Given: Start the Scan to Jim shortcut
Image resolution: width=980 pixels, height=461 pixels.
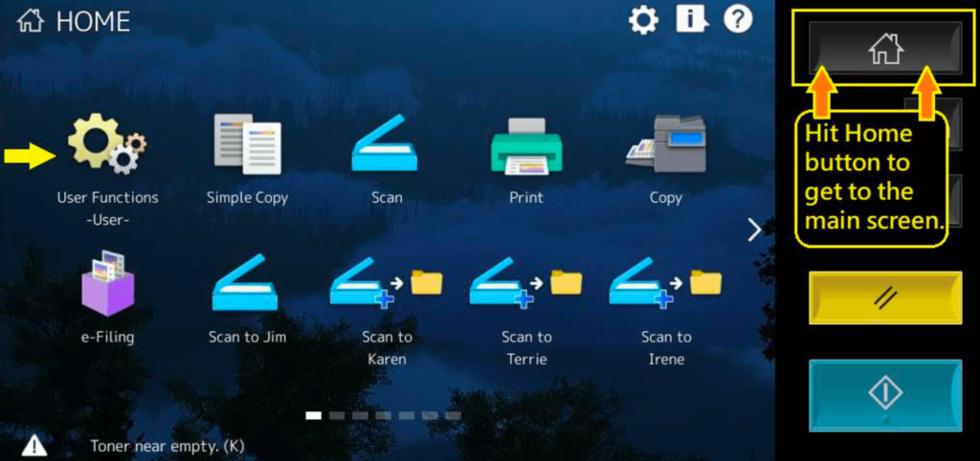Looking at the screenshot, I should [x=245, y=282].
